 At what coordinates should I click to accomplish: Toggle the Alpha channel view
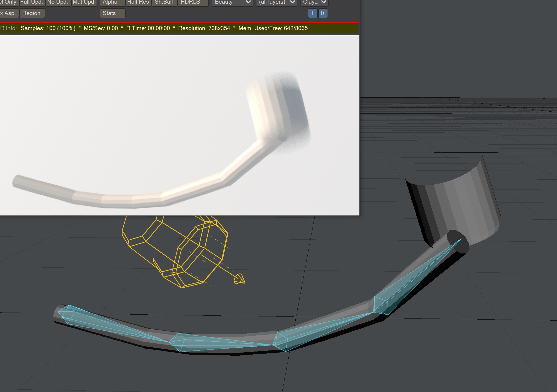click(x=112, y=3)
